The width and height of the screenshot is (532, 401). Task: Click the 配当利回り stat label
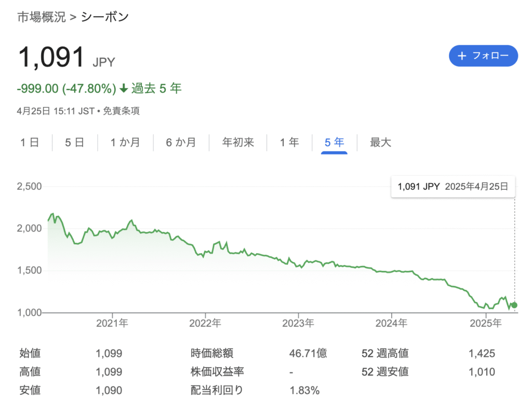pos(217,390)
